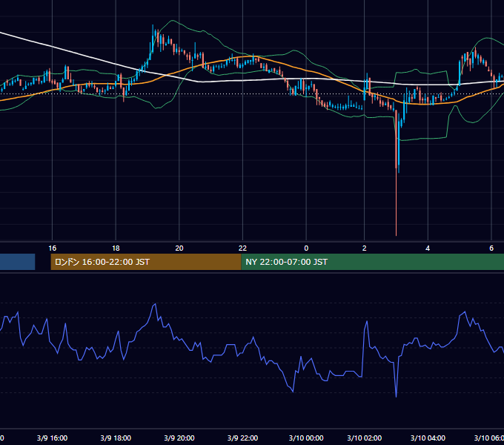Click the indicator trough near 3/10 03:00

(x=396, y=395)
